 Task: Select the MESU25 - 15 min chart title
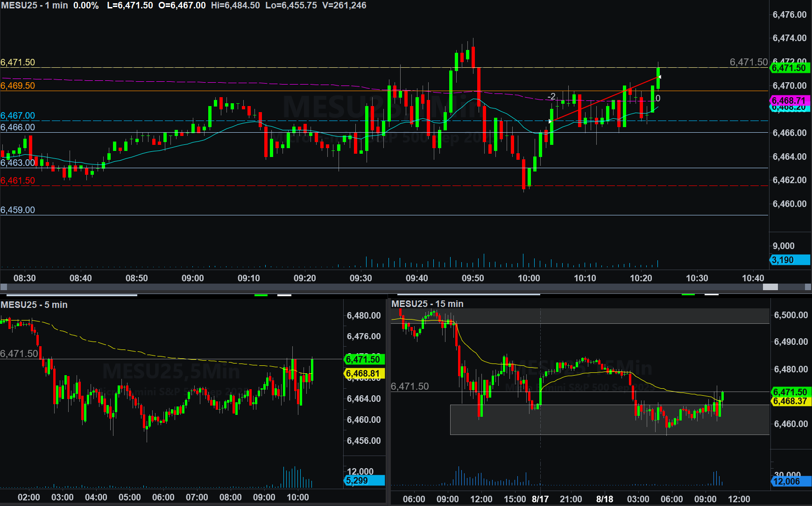point(427,304)
